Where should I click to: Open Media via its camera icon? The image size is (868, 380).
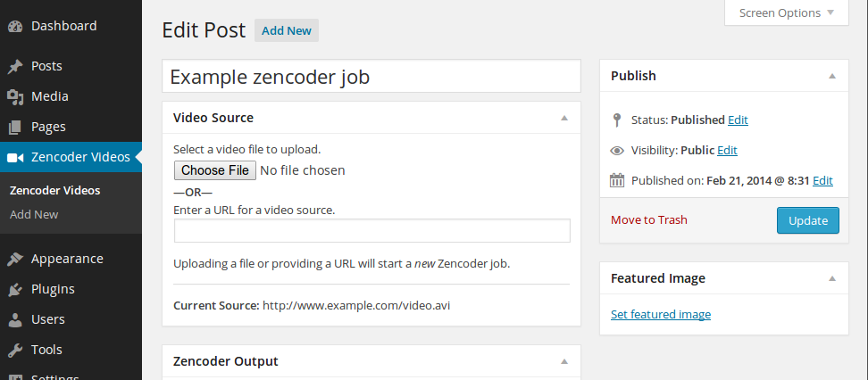(x=15, y=96)
